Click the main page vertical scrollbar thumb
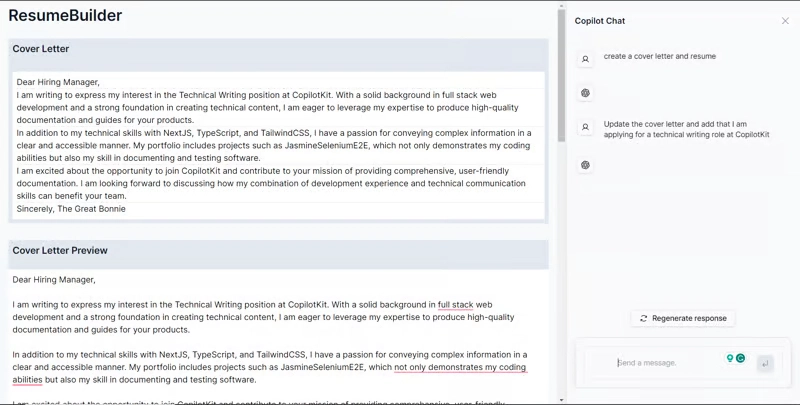800x405 pixels. pos(561,75)
